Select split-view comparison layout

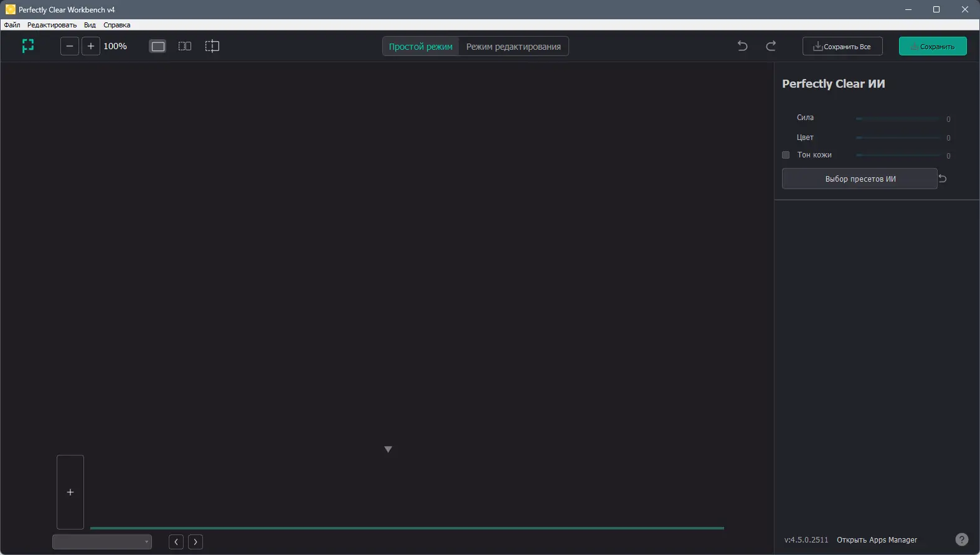pyautogui.click(x=212, y=46)
